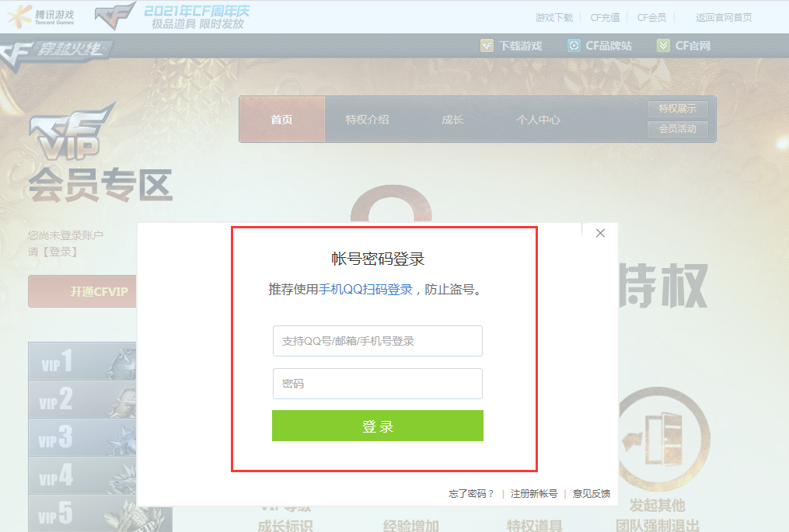The width and height of the screenshot is (789, 532).
Task: Click the 帐号密码登录 heading text
Action: (x=378, y=259)
